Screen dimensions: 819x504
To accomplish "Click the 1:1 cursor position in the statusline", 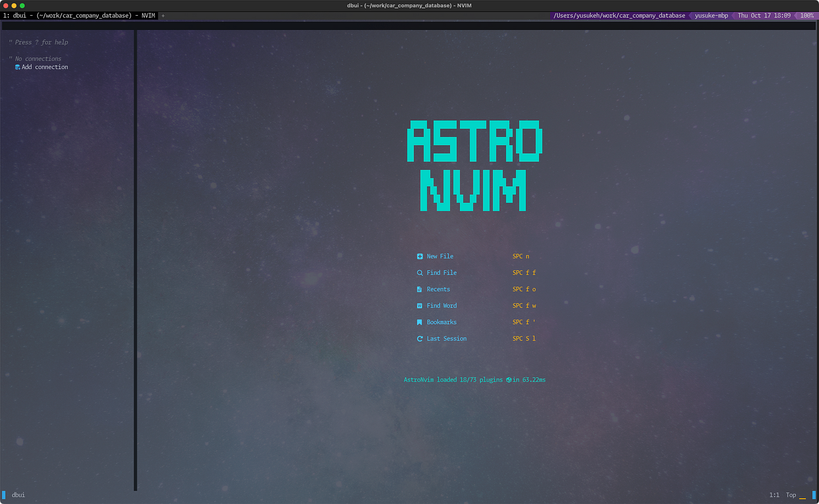I will 774,495.
